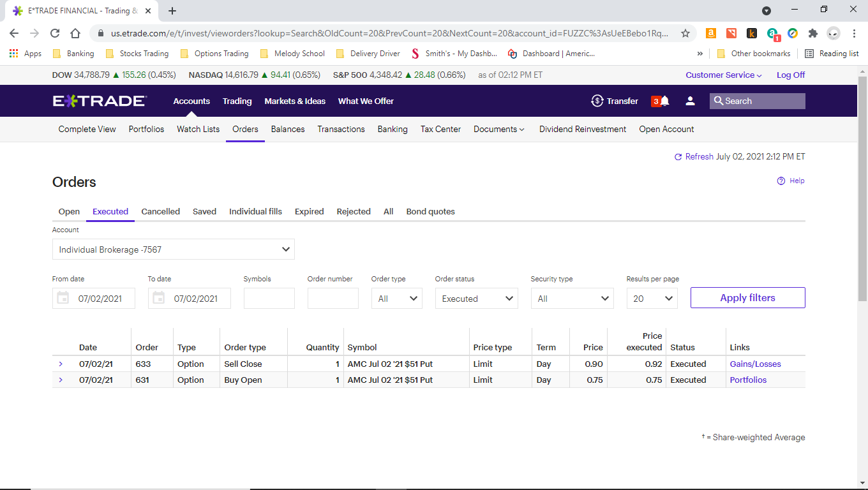
Task: Switch to the Cancelled orders tab
Action: [x=160, y=211]
